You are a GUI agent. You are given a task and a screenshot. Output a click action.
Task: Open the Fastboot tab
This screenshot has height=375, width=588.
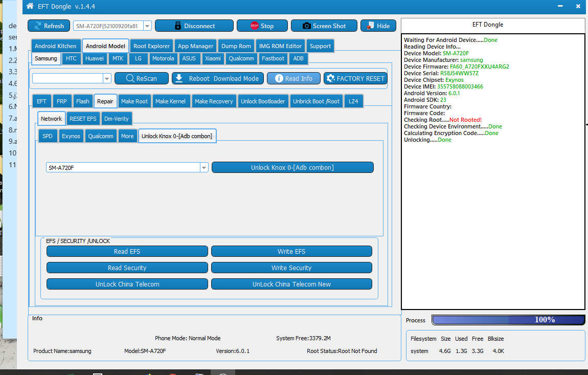pos(273,58)
